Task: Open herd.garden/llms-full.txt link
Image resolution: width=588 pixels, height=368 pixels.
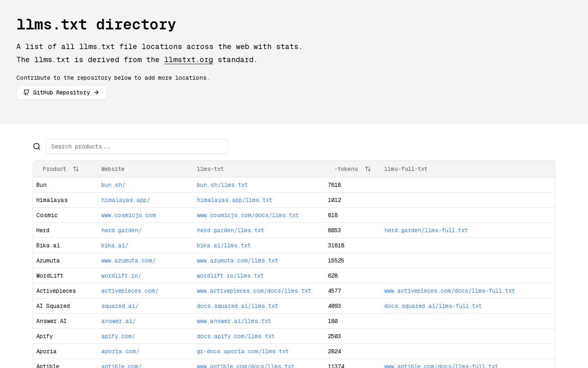Action: (x=426, y=230)
